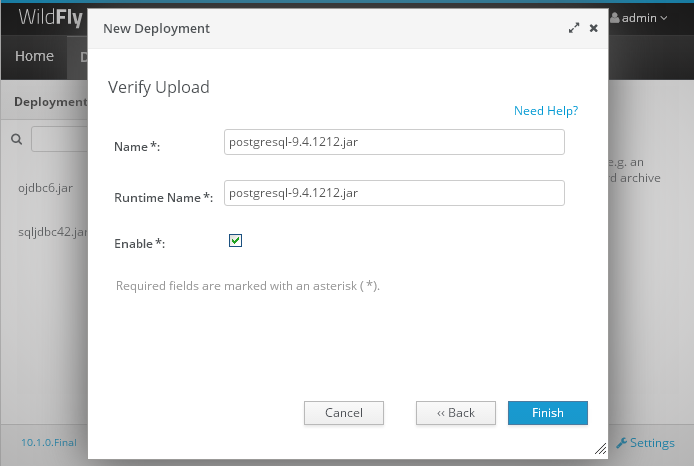The height and width of the screenshot is (466, 694).
Task: Open the Home tab
Action: (x=34, y=57)
